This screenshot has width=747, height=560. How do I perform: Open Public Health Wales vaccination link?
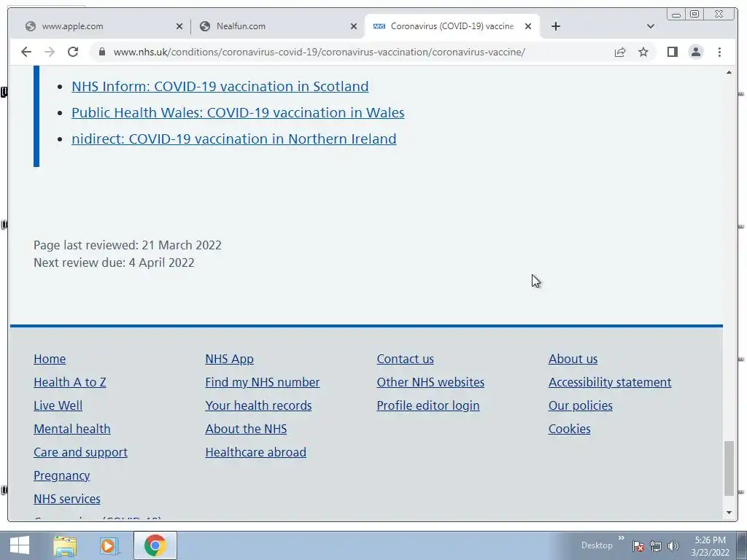click(238, 112)
